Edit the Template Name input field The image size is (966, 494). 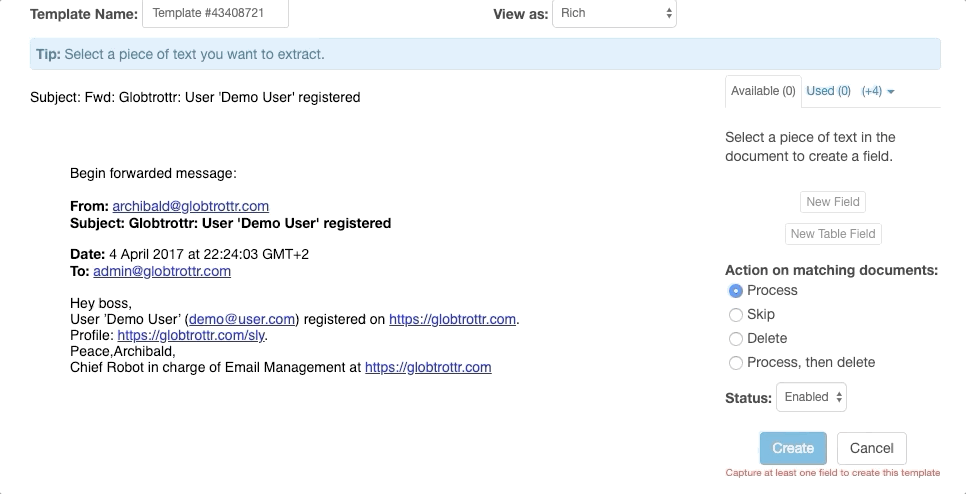(215, 14)
